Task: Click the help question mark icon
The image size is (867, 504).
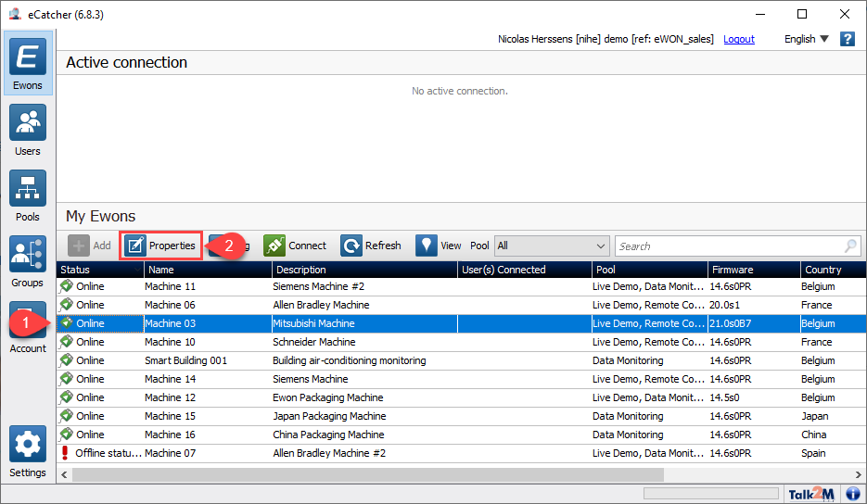Action: point(848,39)
